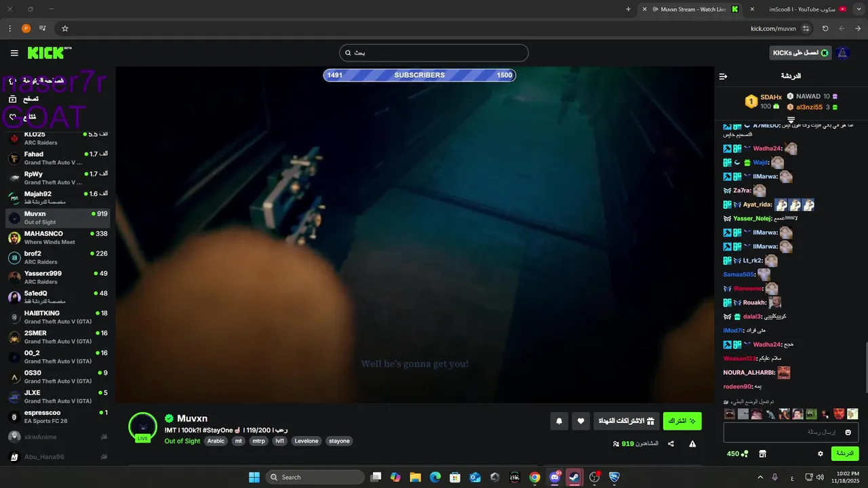Open File Explorer from the taskbar
The height and width of the screenshot is (488, 868).
point(415,477)
